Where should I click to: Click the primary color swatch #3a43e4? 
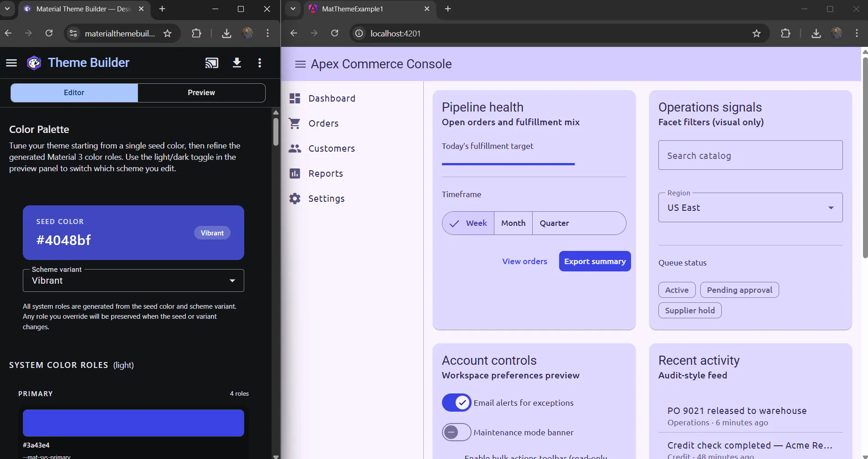(x=134, y=423)
